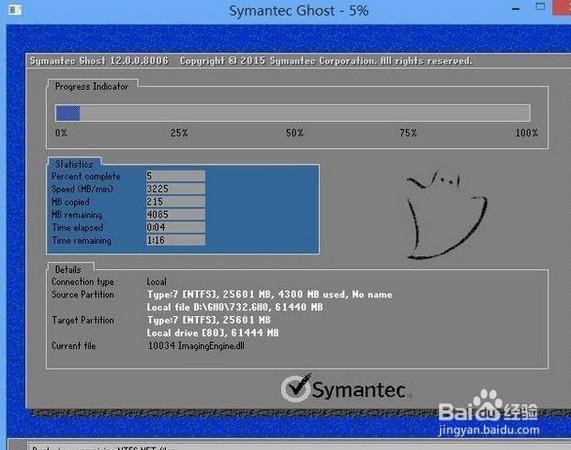Click the 0% progress scale mark
The width and height of the screenshot is (571, 450).
61,133
